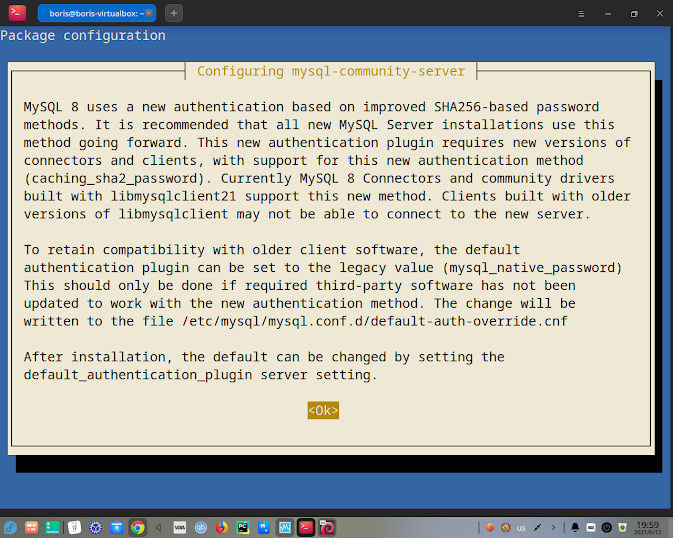
Task: Confirm the MySQL dialog with Ok
Action: click(x=323, y=410)
